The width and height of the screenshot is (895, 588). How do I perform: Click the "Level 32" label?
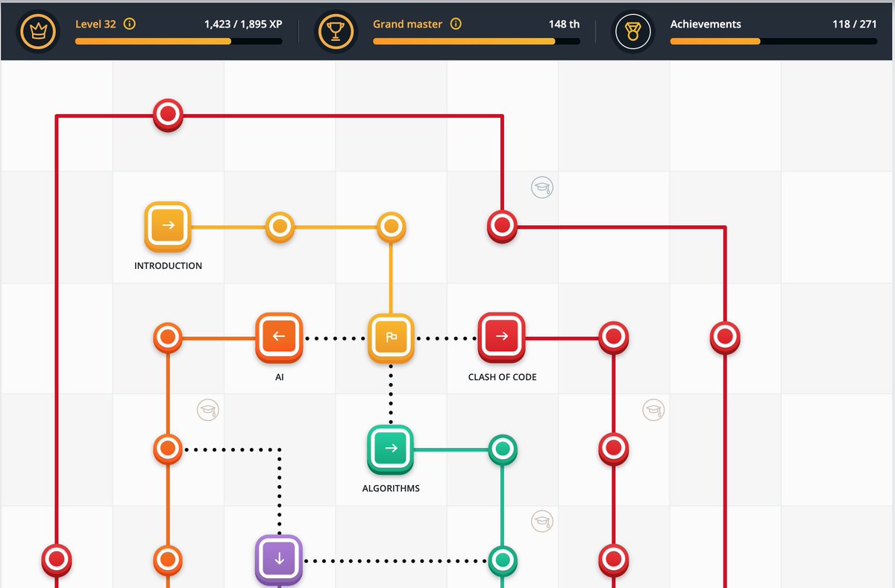pos(95,24)
